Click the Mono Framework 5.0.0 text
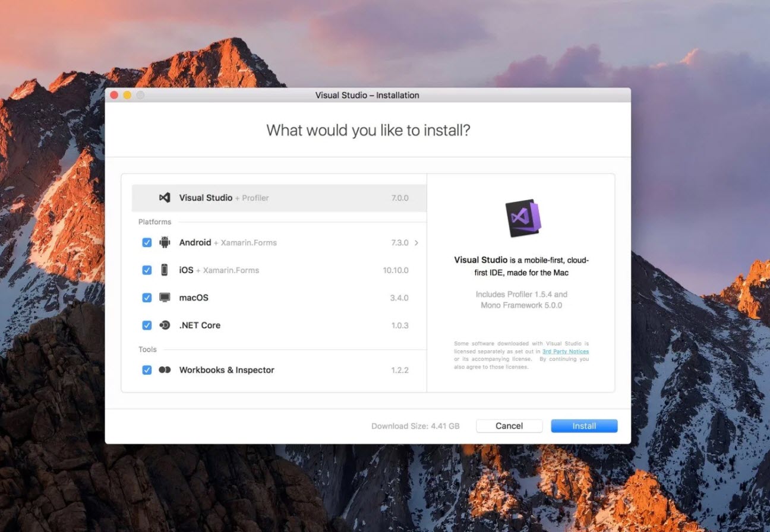770x532 pixels. (521, 305)
